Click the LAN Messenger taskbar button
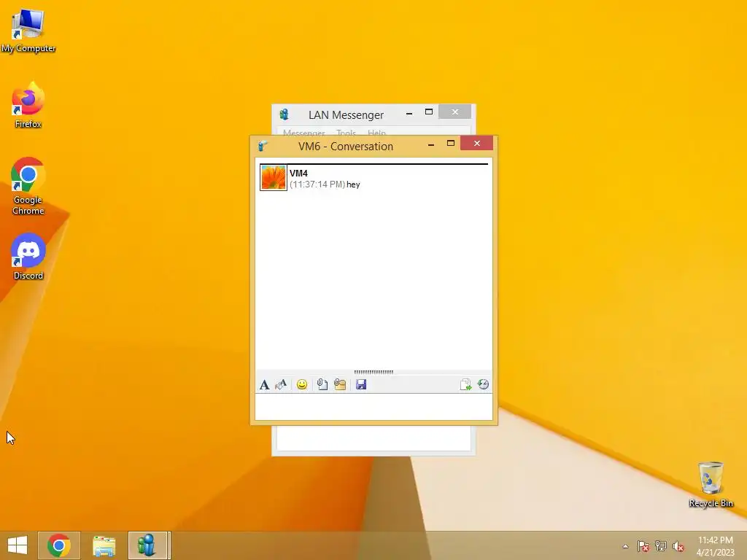The image size is (747, 560). (147, 545)
